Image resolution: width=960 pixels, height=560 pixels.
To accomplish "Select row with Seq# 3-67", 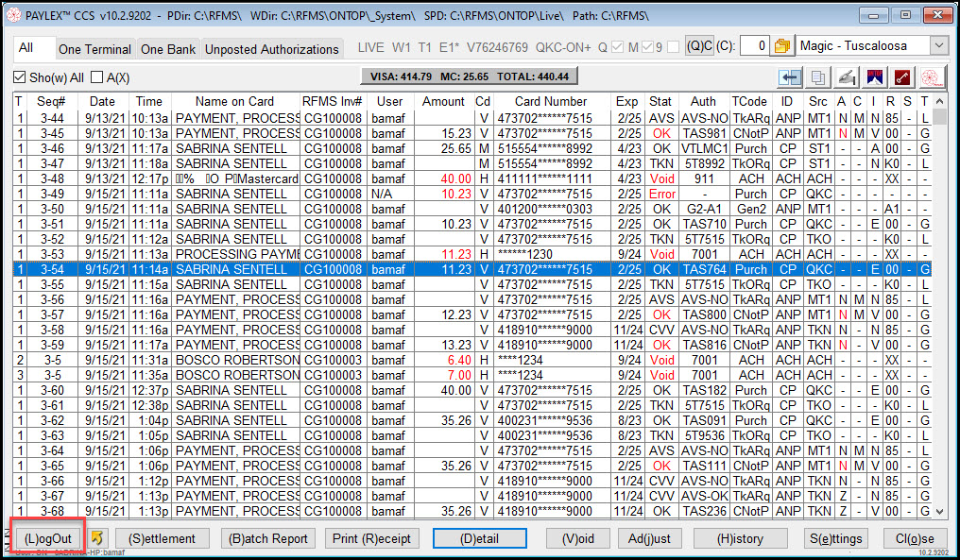I will (472, 497).
